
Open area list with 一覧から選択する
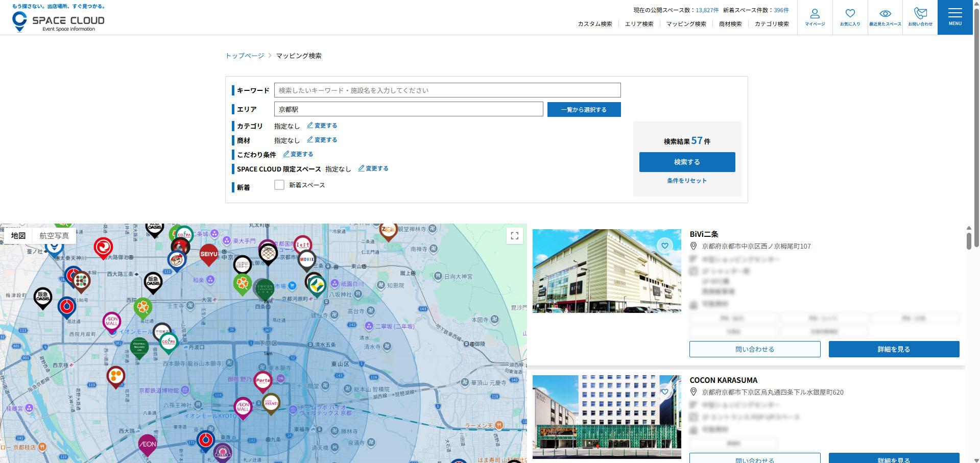point(584,109)
